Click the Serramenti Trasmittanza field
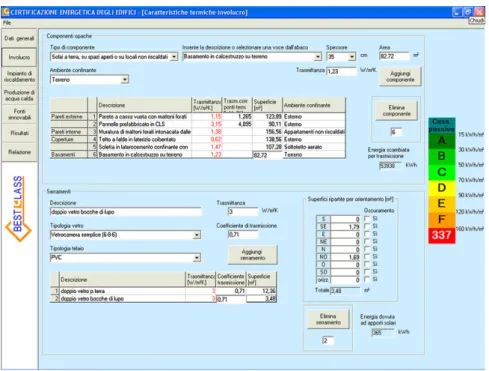489x371 pixels. [243, 212]
